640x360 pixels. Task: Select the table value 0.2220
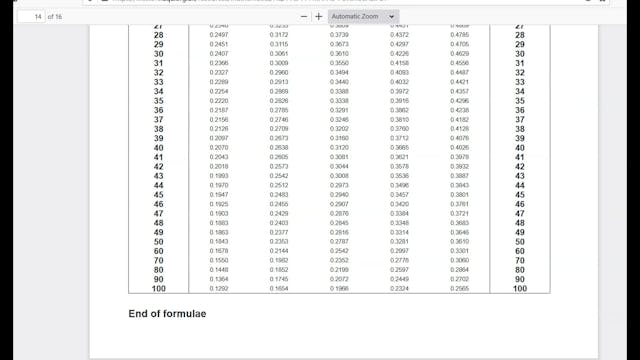pos(219,100)
